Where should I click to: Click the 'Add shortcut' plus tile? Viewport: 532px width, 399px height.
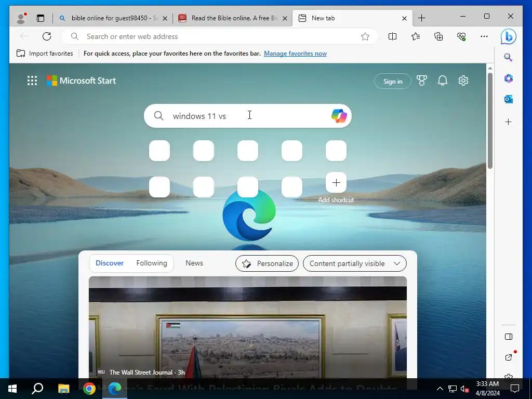pyautogui.click(x=336, y=182)
